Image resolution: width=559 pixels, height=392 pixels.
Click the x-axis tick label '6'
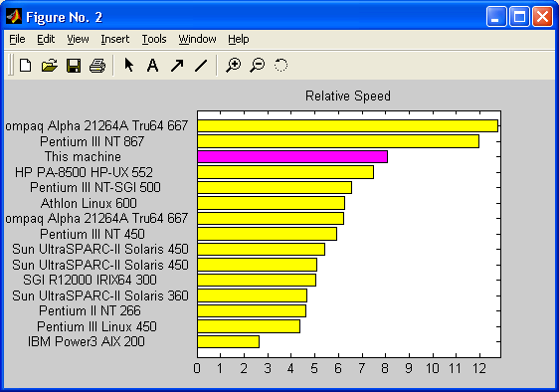pyautogui.click(x=338, y=368)
